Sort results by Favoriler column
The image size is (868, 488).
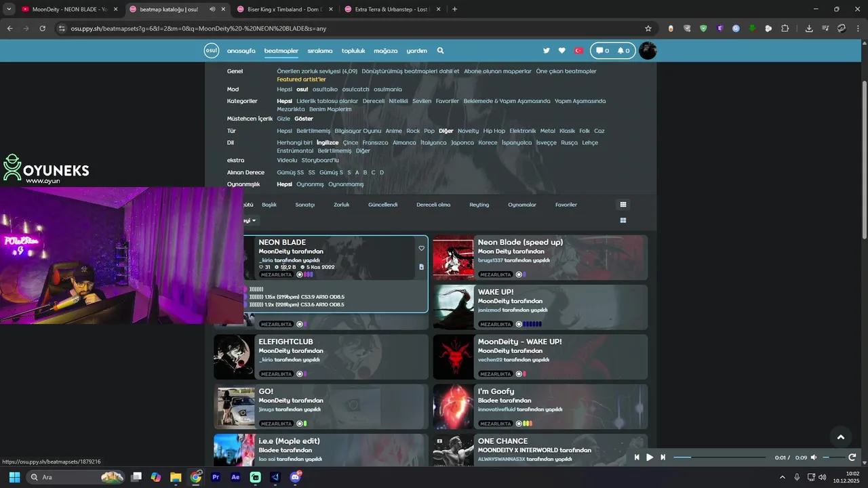click(566, 205)
